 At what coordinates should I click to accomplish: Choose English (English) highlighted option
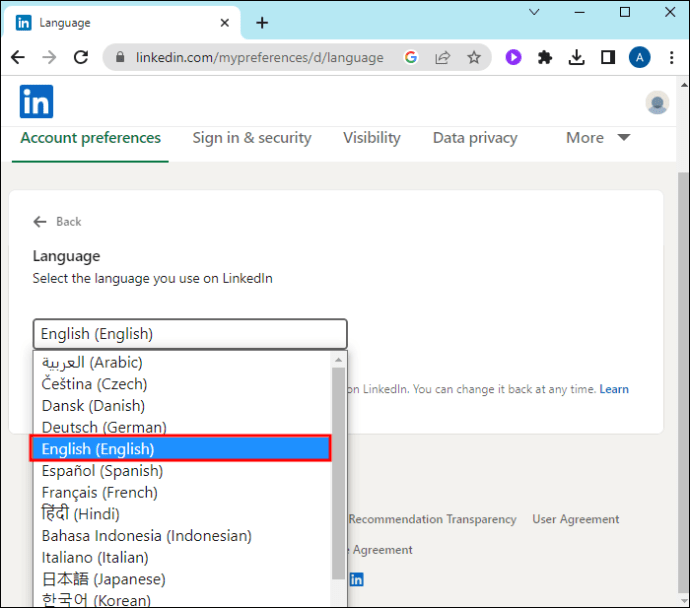tap(180, 449)
